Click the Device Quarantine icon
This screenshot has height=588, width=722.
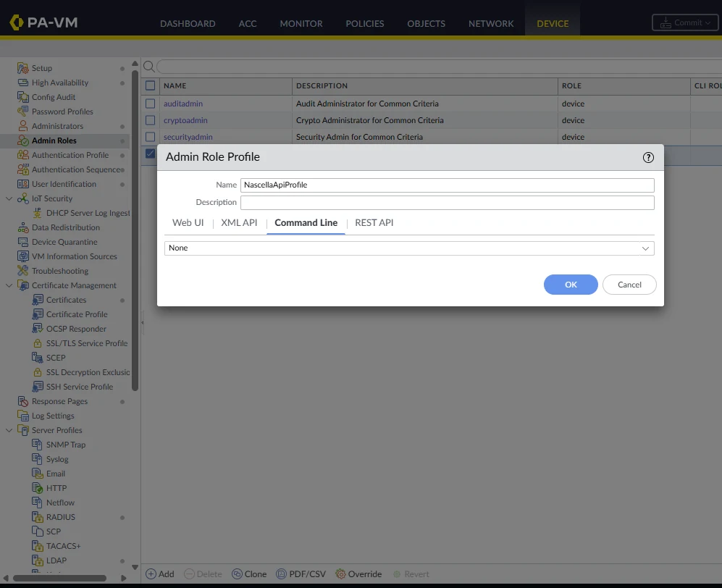[22, 242]
